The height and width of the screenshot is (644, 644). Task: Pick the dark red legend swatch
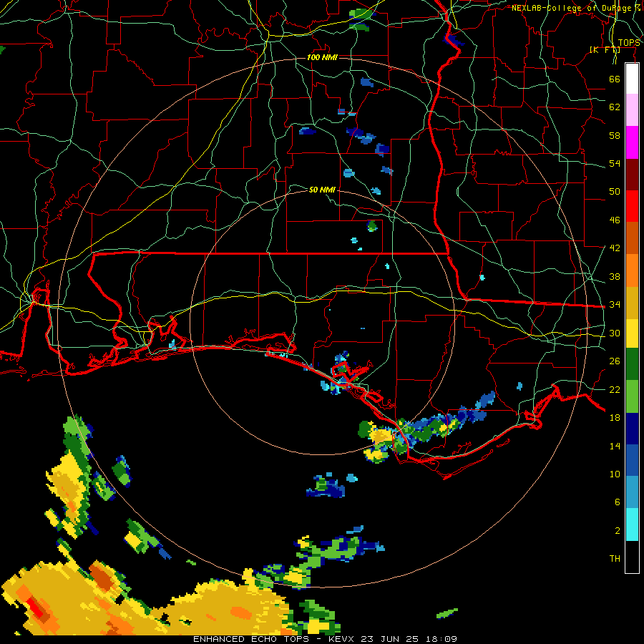[632, 174]
